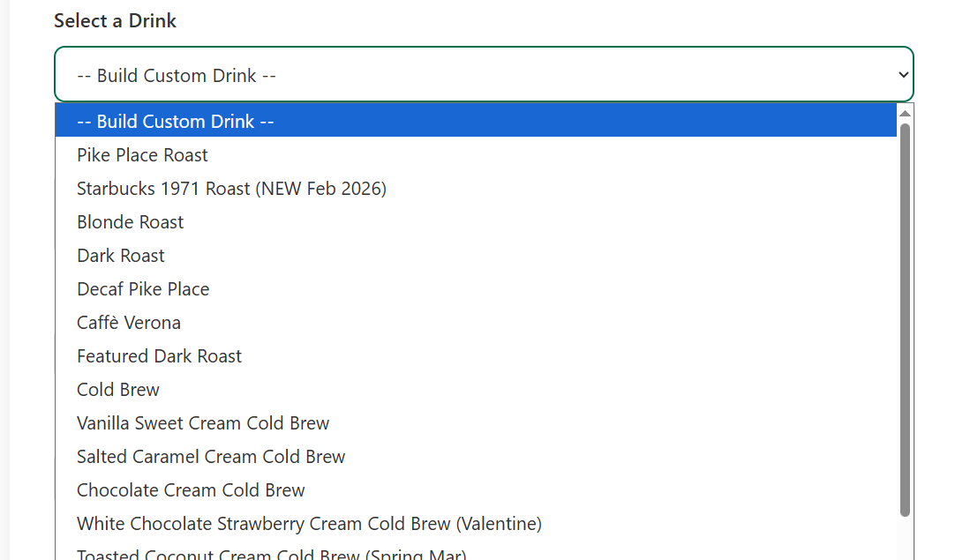
Task: Pick Dark Roast from the drink list
Action: click(121, 255)
